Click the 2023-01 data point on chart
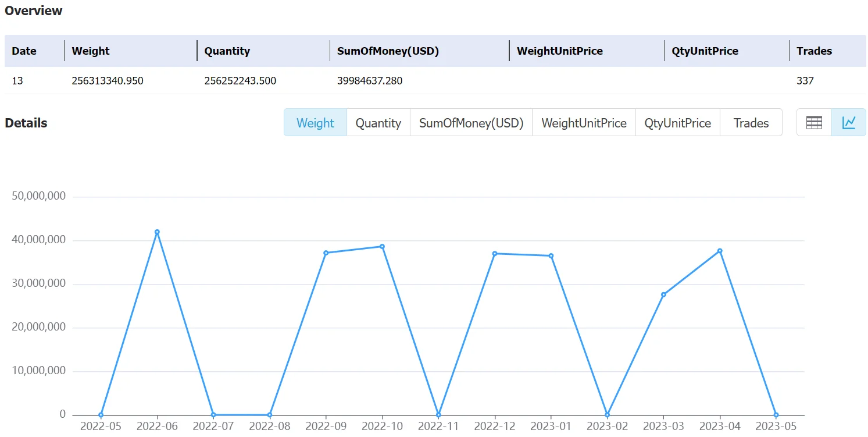The height and width of the screenshot is (437, 868). (551, 255)
